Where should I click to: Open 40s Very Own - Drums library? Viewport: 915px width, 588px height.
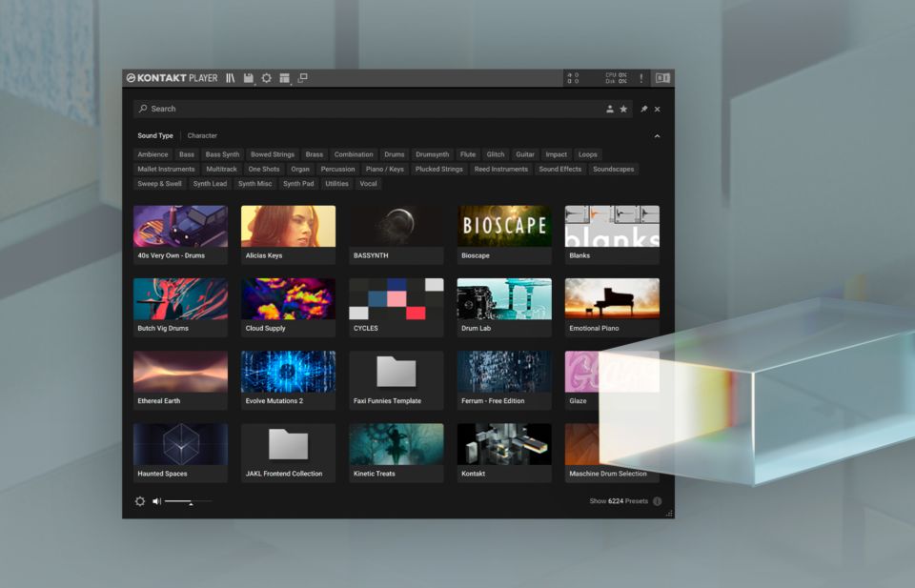180,234
